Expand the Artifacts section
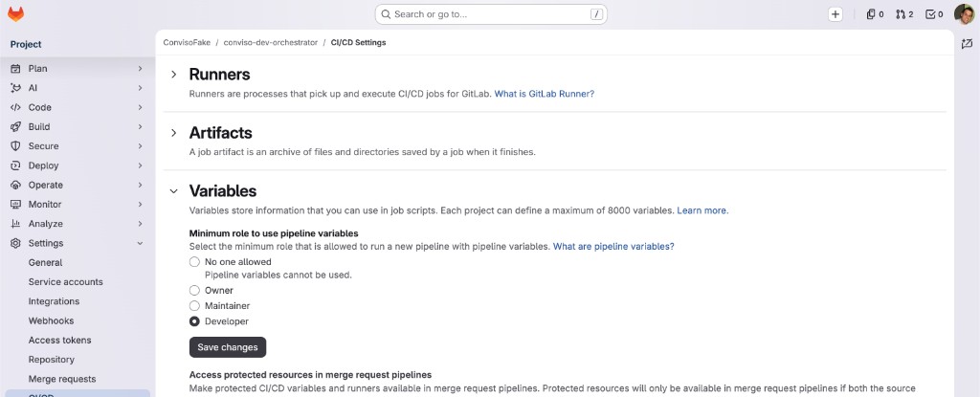Image resolution: width=980 pixels, height=397 pixels. tap(174, 133)
